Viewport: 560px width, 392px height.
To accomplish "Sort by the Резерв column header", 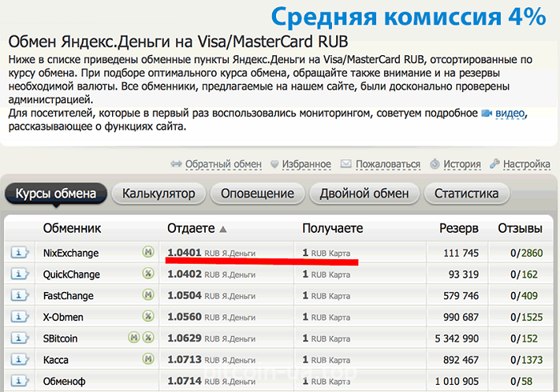I will pyautogui.click(x=459, y=228).
